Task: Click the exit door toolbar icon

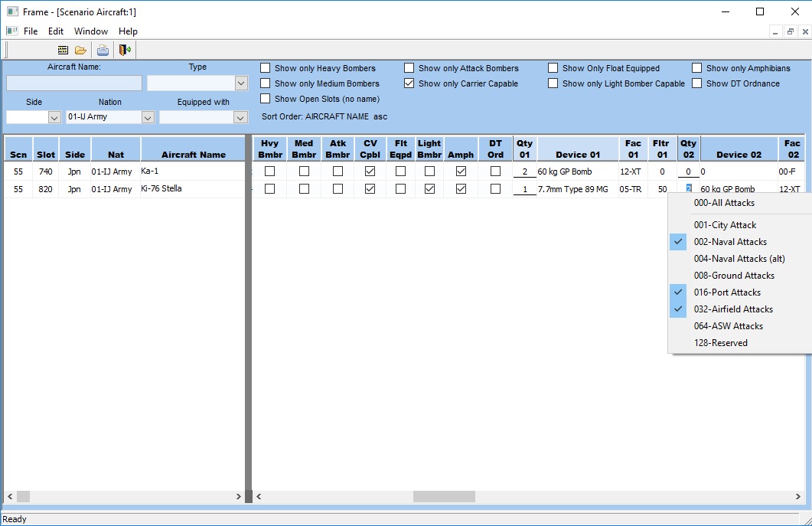Action: (125, 50)
